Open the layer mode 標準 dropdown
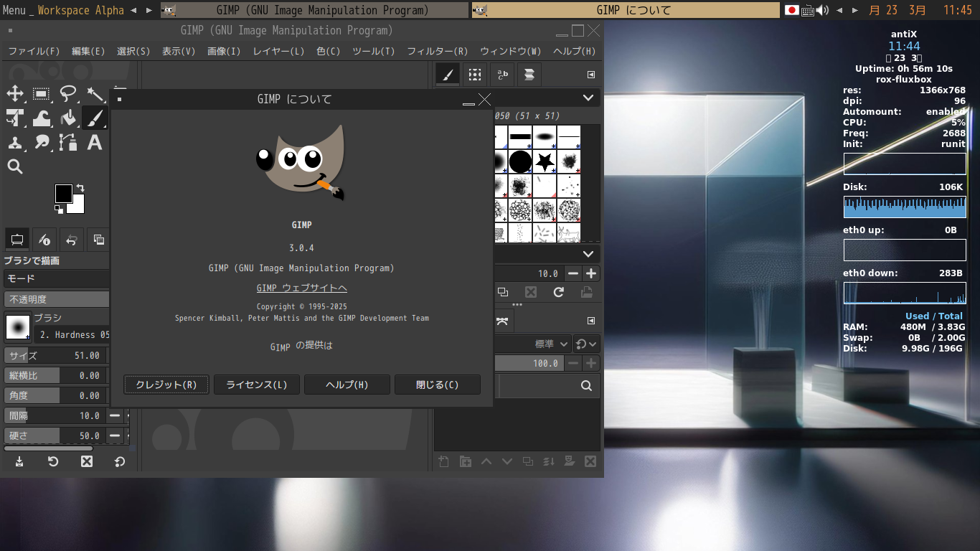Viewport: 980px width, 551px height. point(551,344)
